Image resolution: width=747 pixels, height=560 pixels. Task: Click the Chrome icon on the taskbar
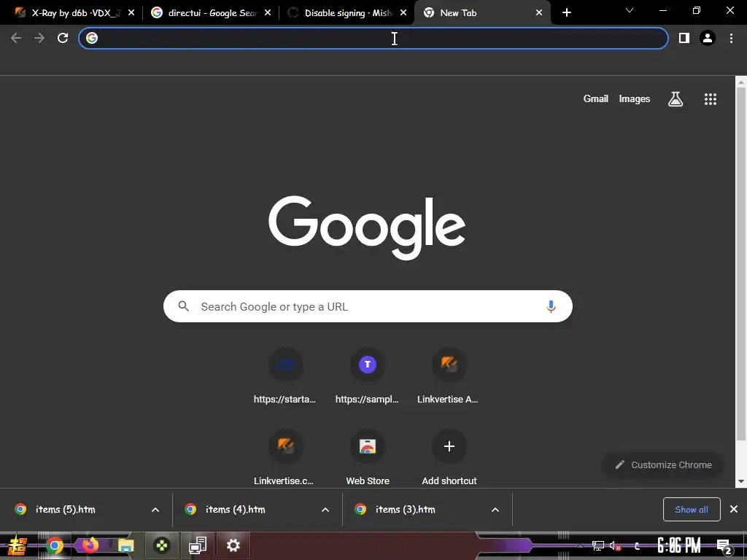[54, 545]
